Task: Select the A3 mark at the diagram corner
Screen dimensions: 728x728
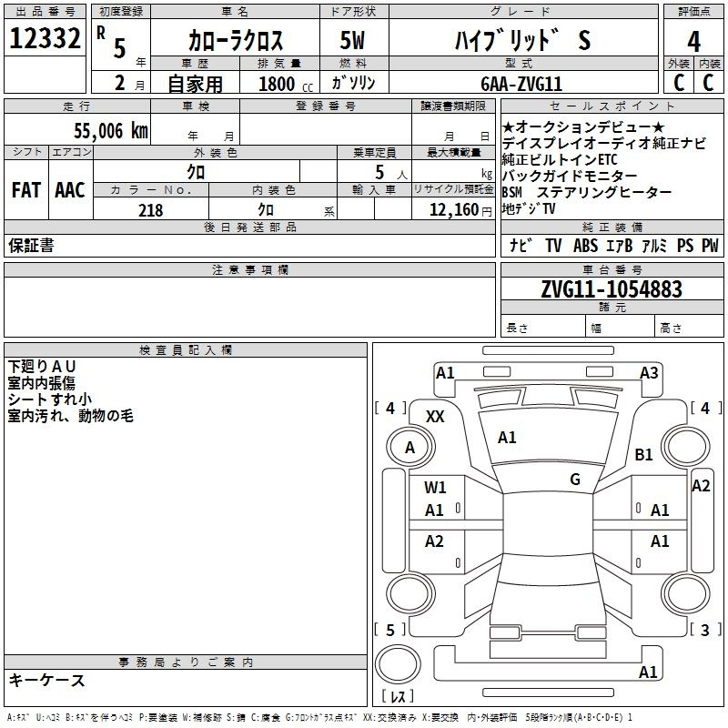Action: 649,372
